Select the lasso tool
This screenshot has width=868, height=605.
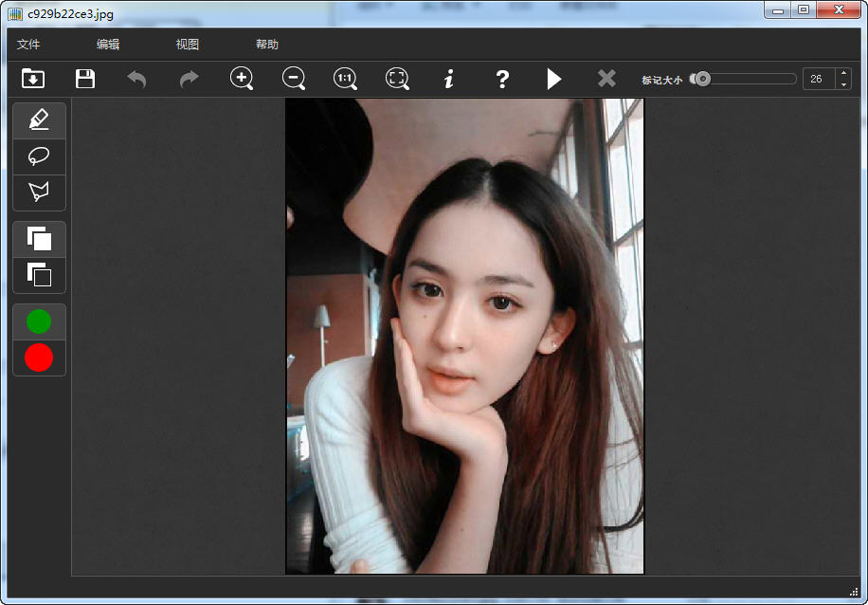[39, 156]
